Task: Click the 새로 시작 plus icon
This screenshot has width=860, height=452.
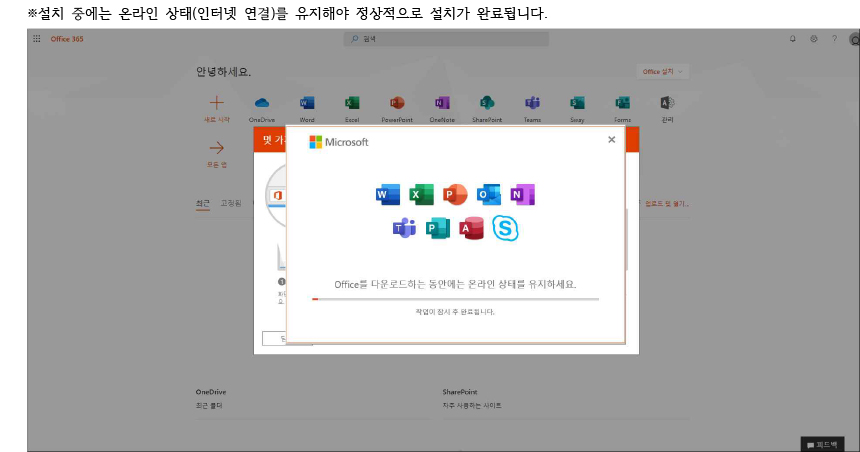Action: (217, 103)
